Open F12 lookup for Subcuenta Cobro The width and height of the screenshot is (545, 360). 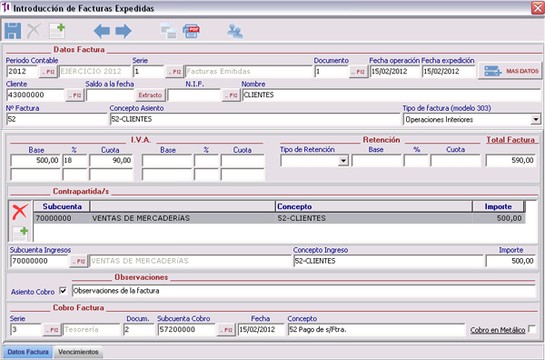pos(226,330)
